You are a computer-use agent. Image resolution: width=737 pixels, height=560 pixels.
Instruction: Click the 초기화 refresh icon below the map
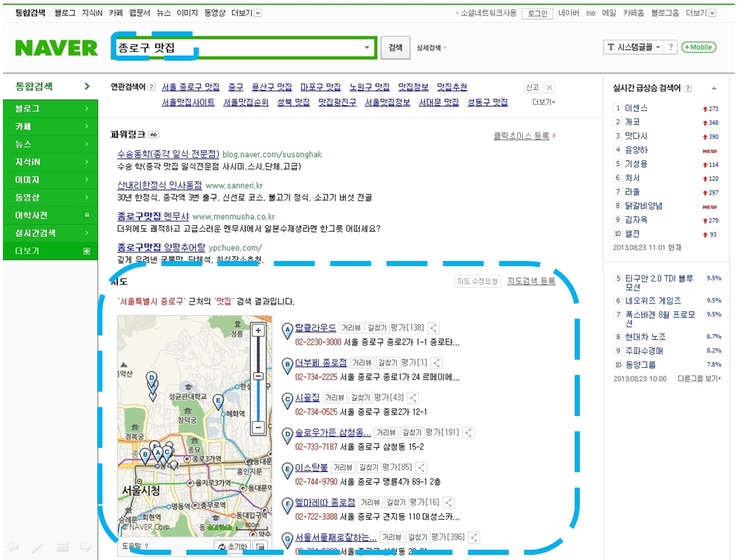[222, 545]
